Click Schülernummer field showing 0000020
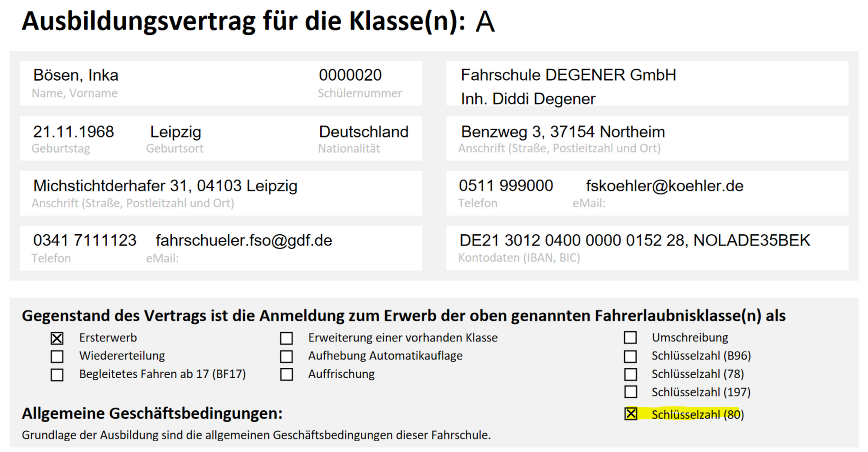 click(x=350, y=75)
